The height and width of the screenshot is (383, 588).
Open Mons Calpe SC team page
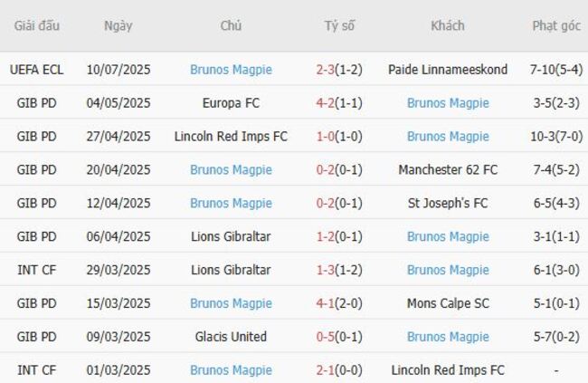(x=448, y=303)
